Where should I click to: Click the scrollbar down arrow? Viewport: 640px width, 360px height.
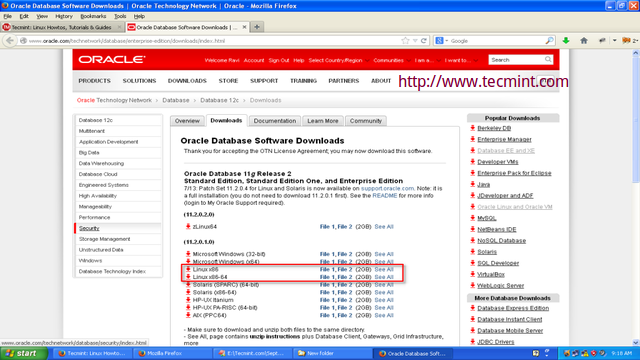636,343
